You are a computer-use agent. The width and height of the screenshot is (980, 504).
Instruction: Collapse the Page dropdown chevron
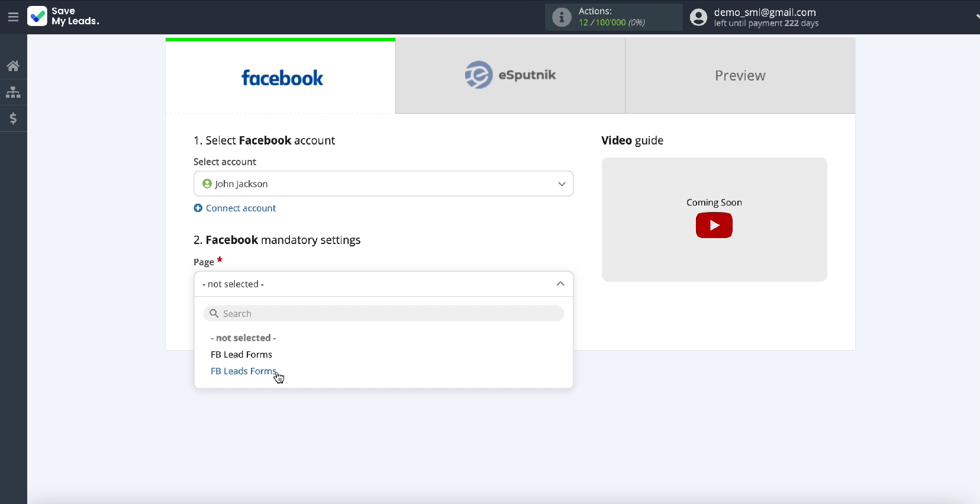point(560,284)
